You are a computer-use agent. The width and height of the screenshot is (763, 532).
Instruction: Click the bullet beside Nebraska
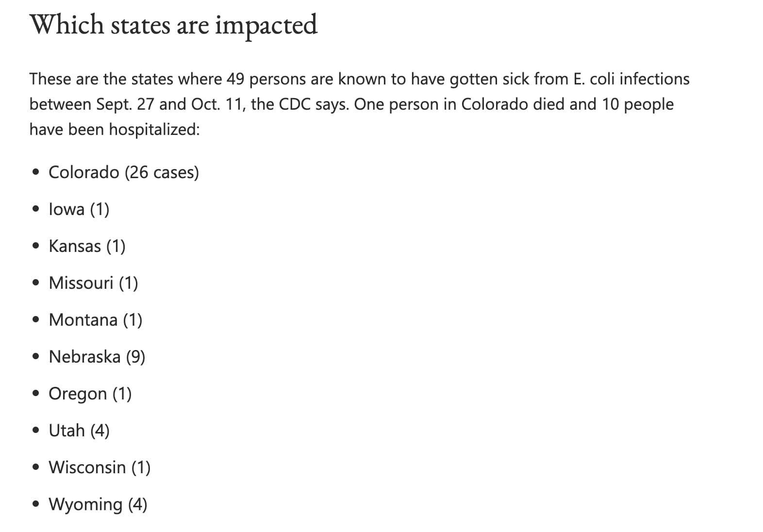[x=35, y=357]
